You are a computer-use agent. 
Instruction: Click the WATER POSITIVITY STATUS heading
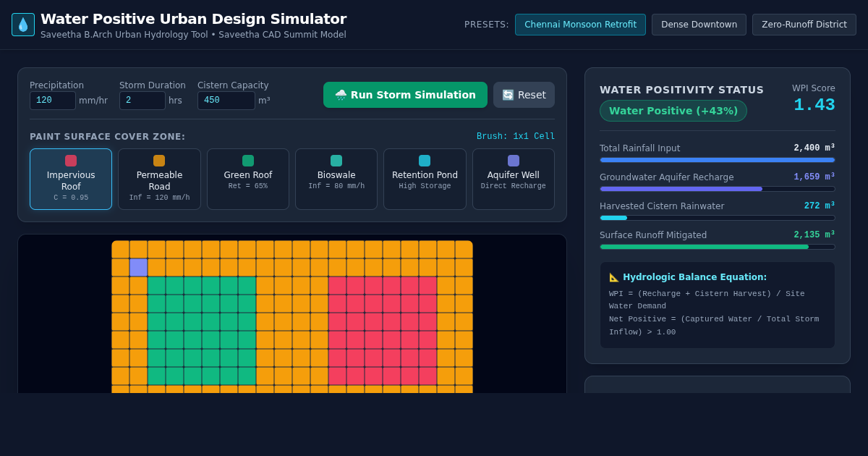coord(681,90)
